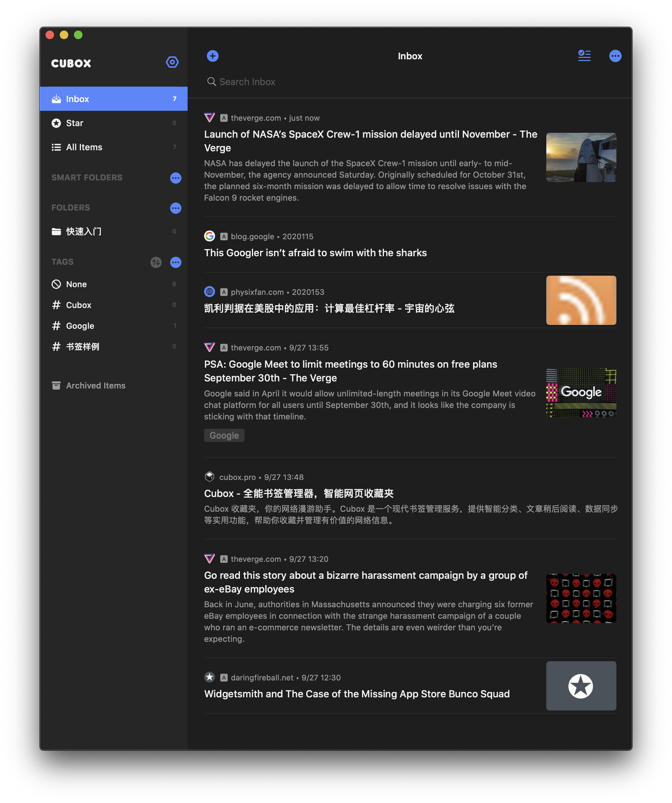Click Google logo thumbnail on Meet article

tap(581, 392)
